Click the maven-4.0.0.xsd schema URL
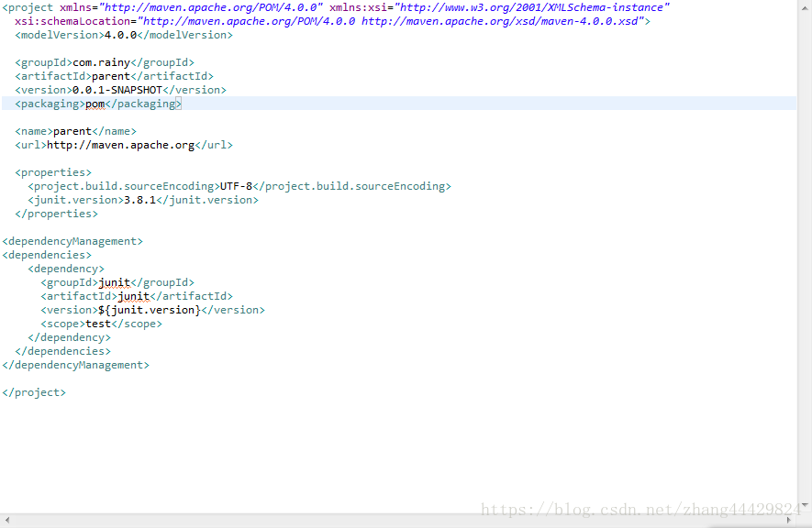 [x=502, y=21]
